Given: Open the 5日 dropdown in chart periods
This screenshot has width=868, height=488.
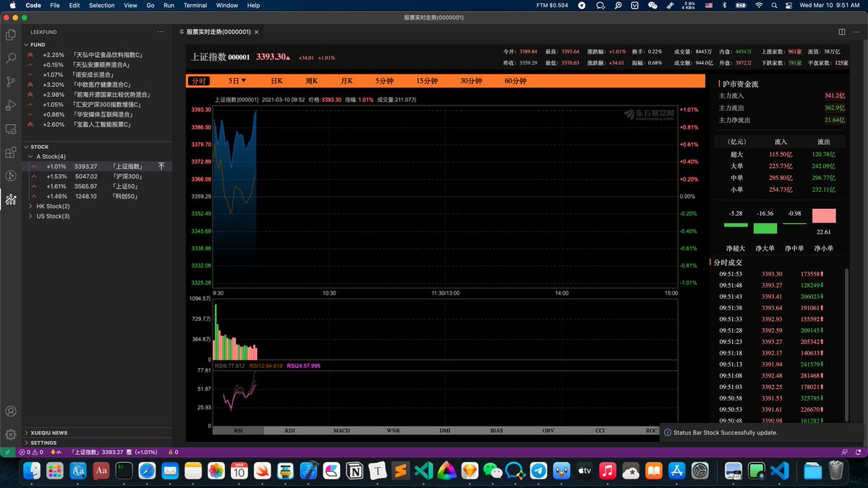Looking at the screenshot, I should [237, 81].
